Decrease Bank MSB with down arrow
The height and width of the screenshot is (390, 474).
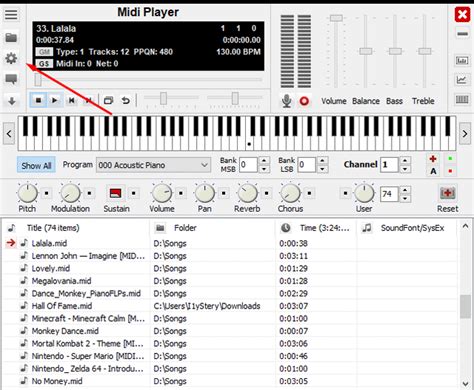pyautogui.click(x=264, y=169)
